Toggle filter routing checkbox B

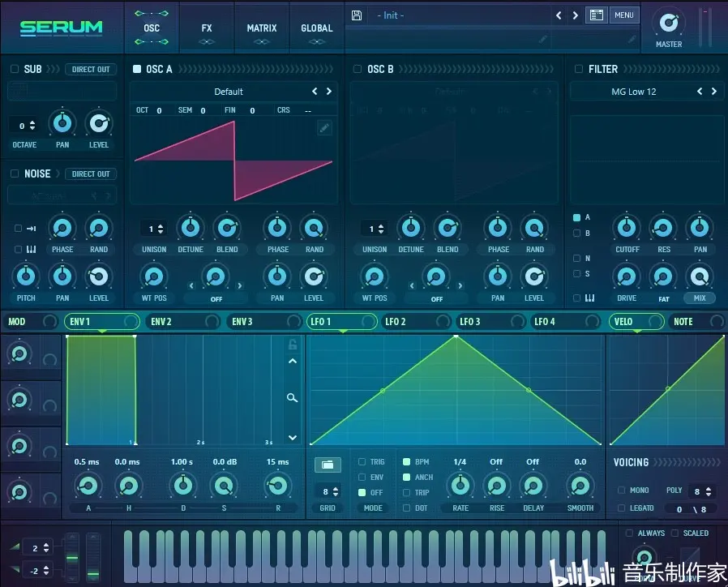click(576, 234)
